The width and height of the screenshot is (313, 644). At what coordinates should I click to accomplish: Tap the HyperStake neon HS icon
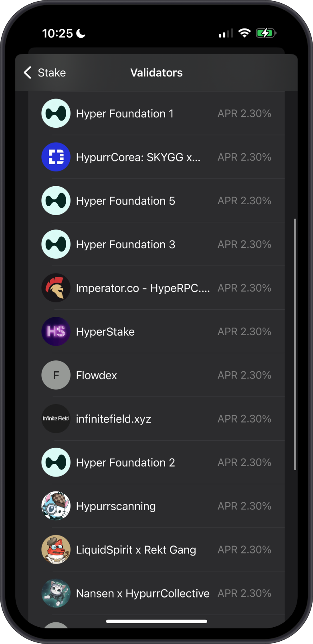point(56,332)
